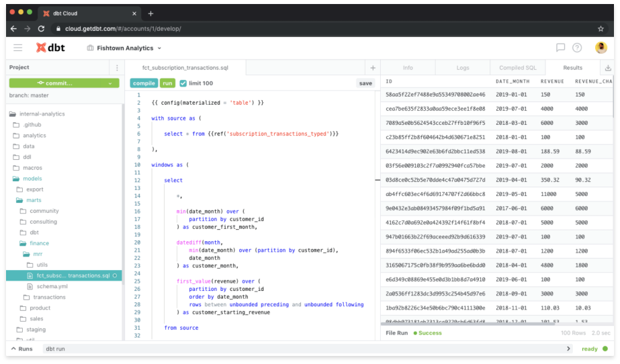This screenshot has width=620, height=364.
Task: Click the run button
Action: point(167,83)
